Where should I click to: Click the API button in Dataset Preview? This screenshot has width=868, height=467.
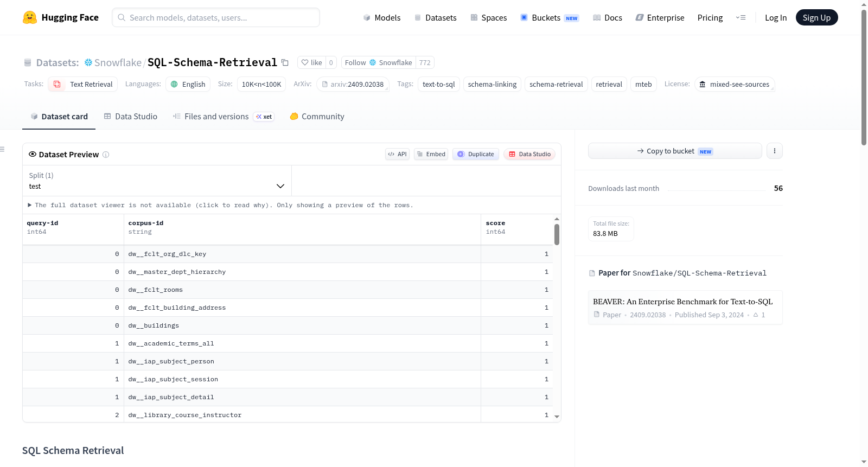coord(397,154)
